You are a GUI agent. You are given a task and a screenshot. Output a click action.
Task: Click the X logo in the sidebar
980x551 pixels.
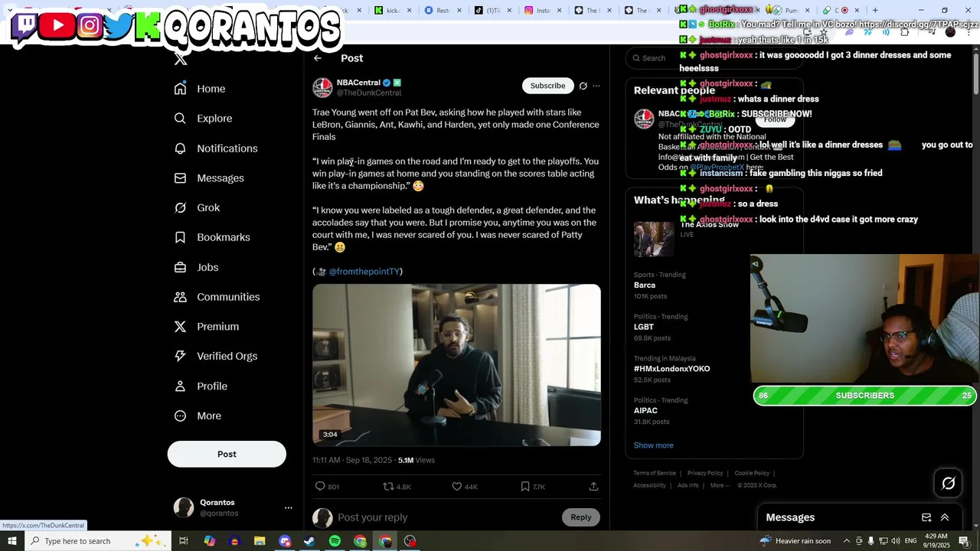(181, 59)
